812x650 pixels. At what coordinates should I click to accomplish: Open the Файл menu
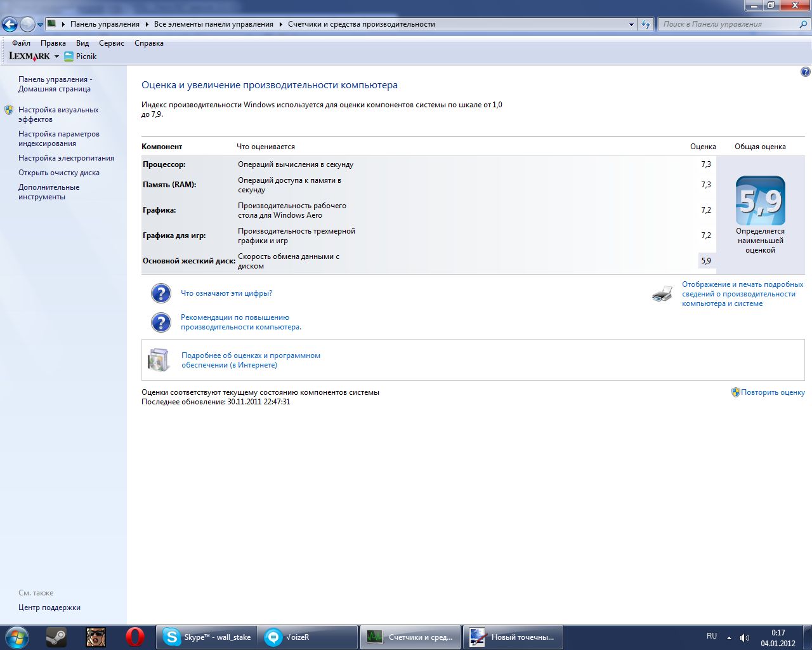(21, 43)
